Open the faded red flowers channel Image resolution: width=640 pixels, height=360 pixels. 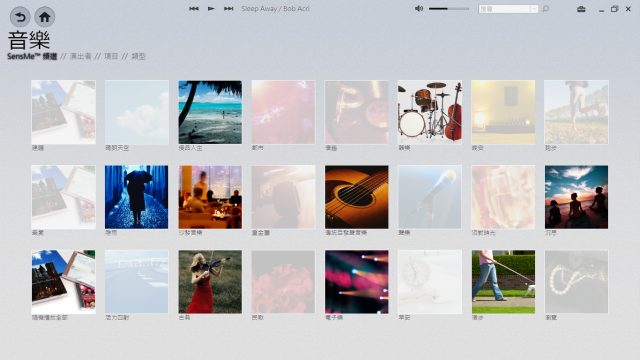coord(283,282)
